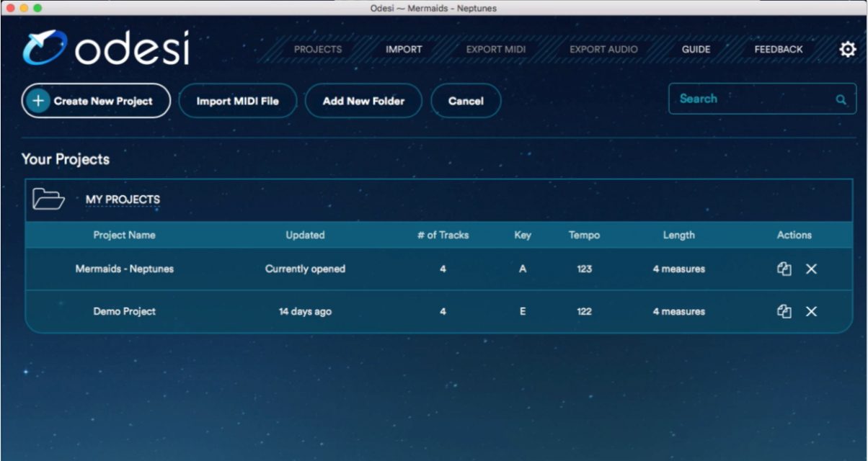The height and width of the screenshot is (461, 868).
Task: Maximize the Odesi window
Action: (37, 8)
